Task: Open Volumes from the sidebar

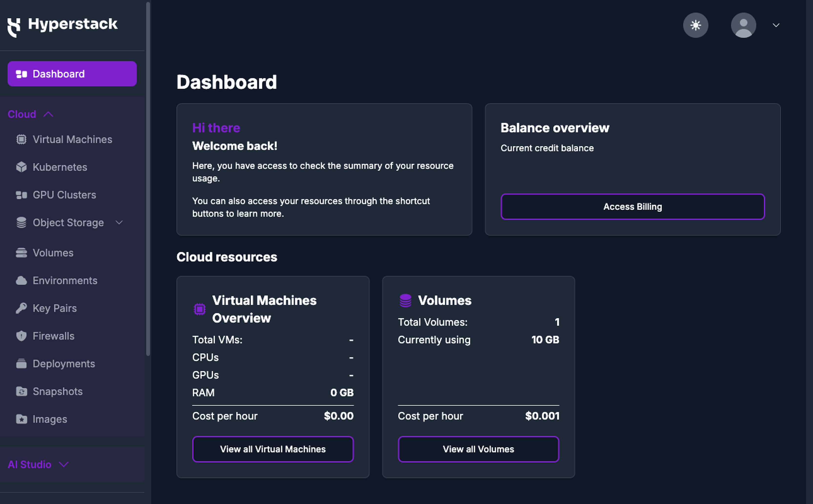Action: [53, 253]
